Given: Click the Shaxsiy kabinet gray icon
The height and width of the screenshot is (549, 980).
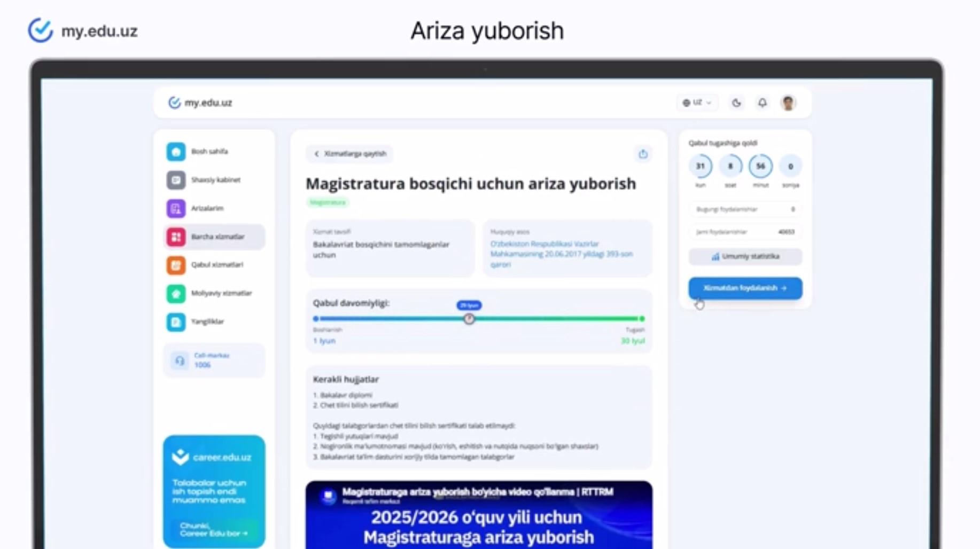Looking at the screenshot, I should coord(176,180).
